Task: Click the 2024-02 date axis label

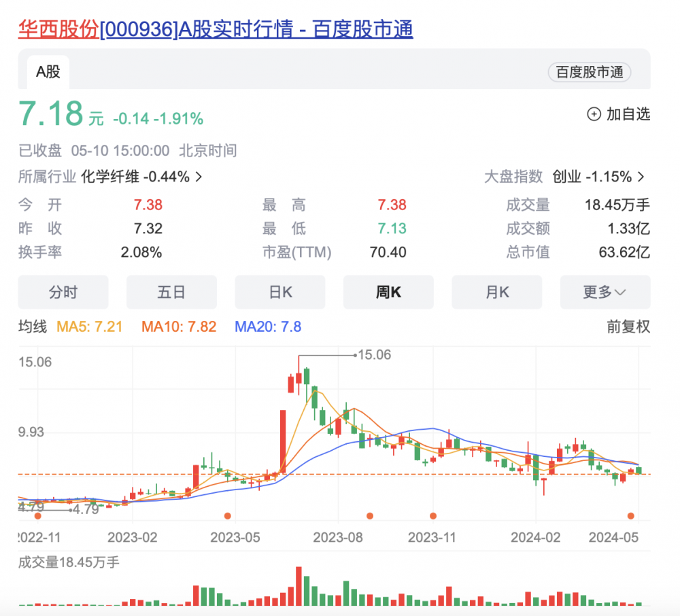Action: [x=536, y=538]
